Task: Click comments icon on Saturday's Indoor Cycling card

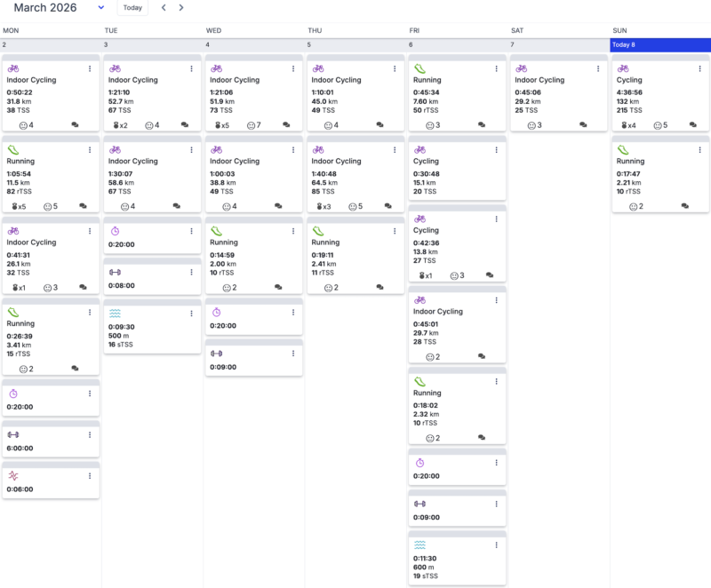Action: point(583,125)
